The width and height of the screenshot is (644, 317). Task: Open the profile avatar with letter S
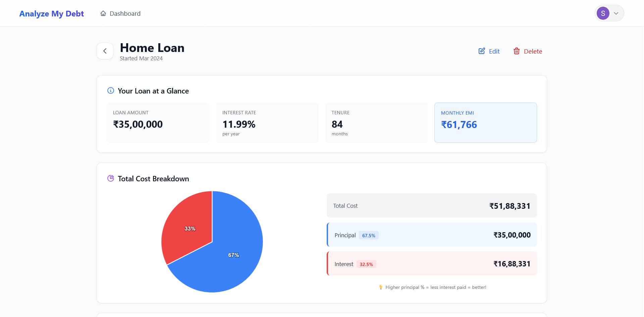click(x=603, y=13)
